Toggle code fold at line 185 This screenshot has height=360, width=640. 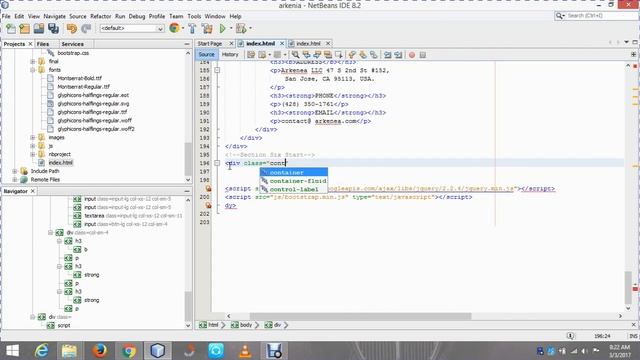(x=217, y=70)
